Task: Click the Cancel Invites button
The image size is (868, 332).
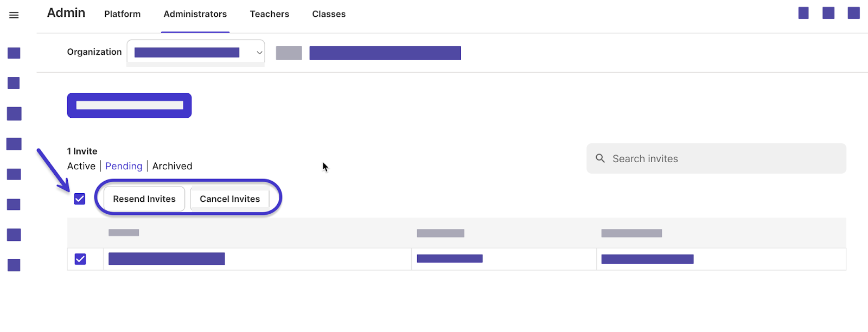Action: click(229, 199)
